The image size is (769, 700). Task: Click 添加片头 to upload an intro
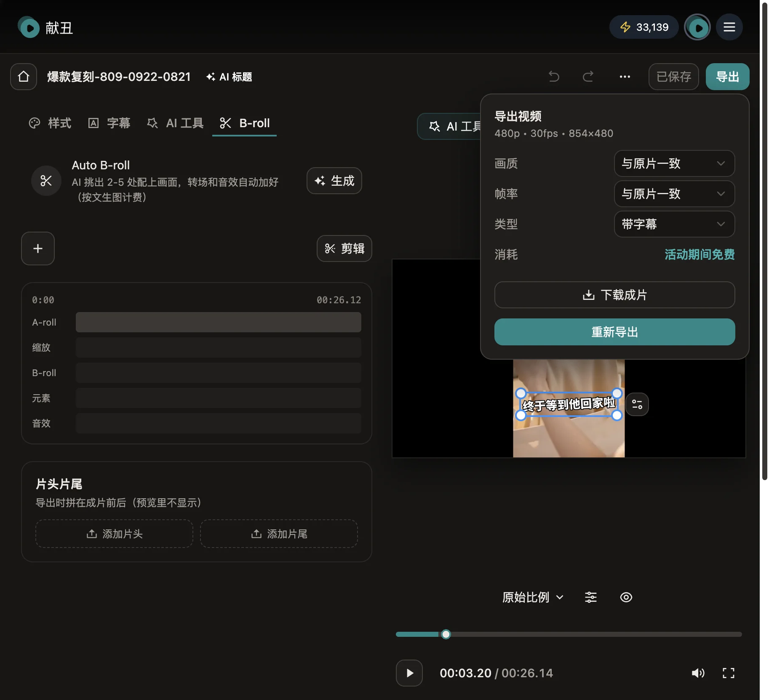[x=114, y=534]
